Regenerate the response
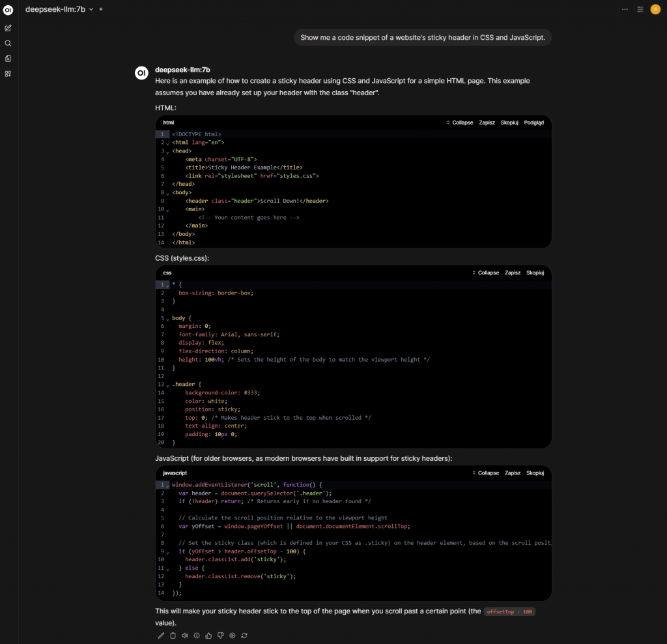Viewport: 667px width, 644px height. [244, 636]
